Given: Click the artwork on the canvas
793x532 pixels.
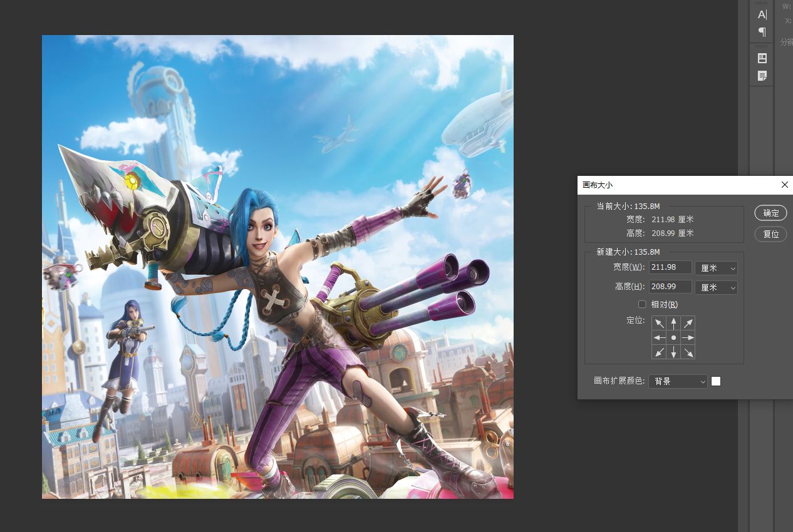Looking at the screenshot, I should 277,267.
